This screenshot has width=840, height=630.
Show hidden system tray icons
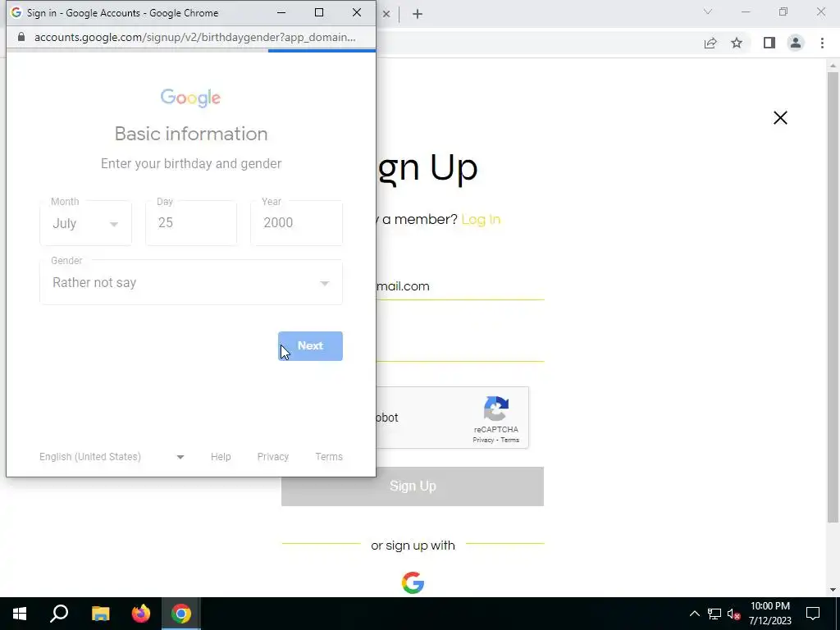(694, 614)
